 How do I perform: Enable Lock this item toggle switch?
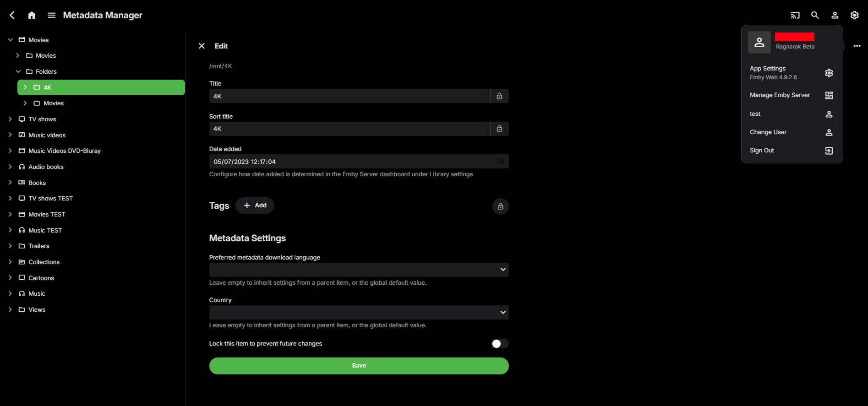pyautogui.click(x=500, y=344)
